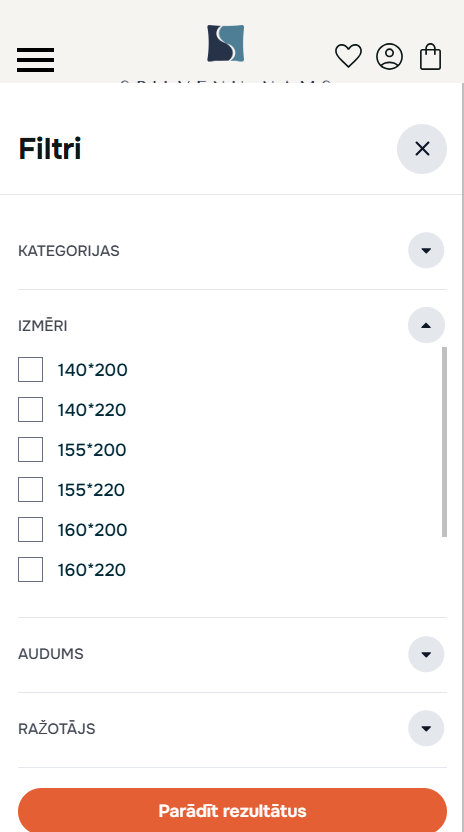
Task: Click the store logo at top
Action: coord(226,44)
